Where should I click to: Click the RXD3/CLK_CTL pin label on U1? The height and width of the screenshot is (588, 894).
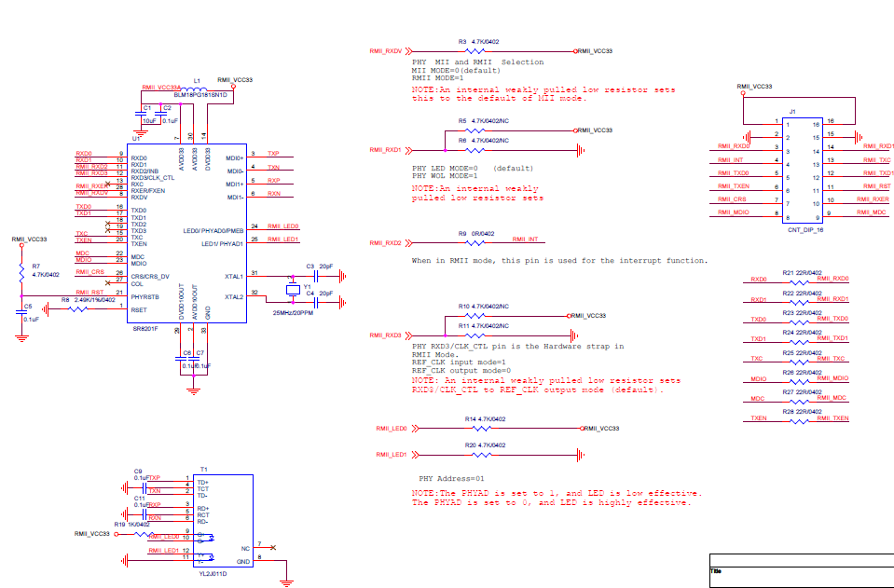[x=152, y=178]
